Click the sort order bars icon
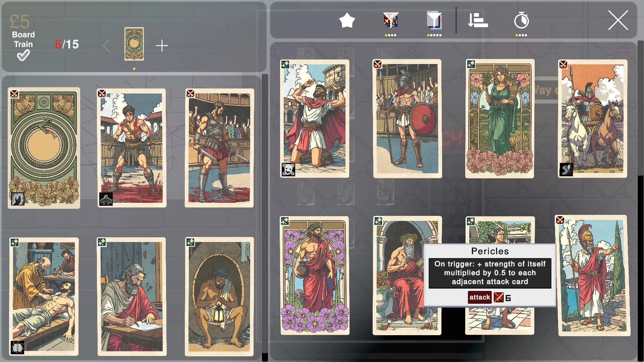The width and height of the screenshot is (644, 362). (478, 20)
